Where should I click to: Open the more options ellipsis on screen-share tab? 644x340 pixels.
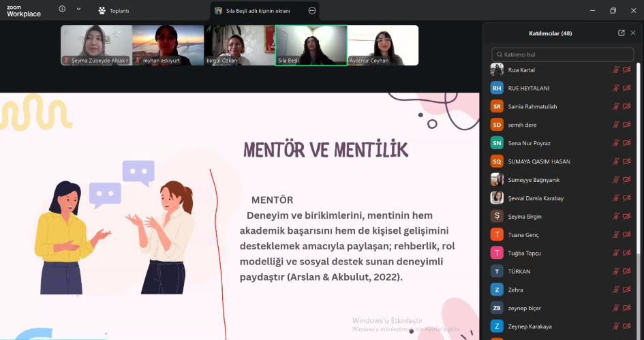point(312,11)
